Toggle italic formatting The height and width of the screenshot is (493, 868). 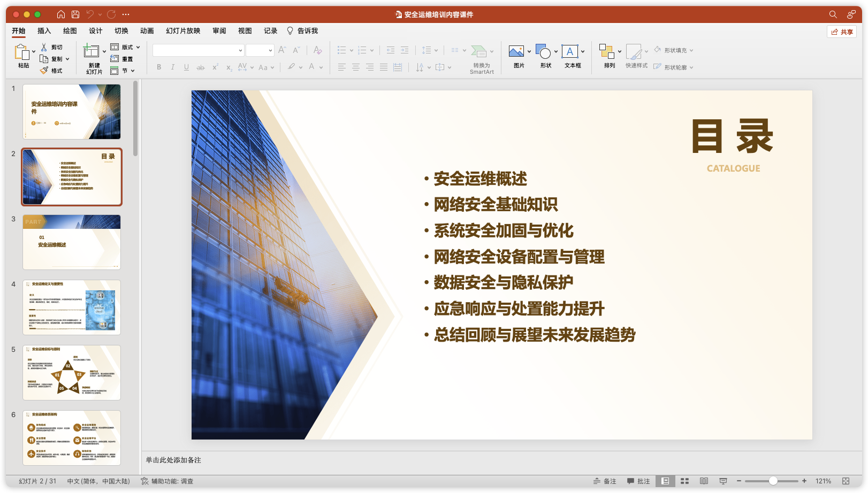coord(172,67)
